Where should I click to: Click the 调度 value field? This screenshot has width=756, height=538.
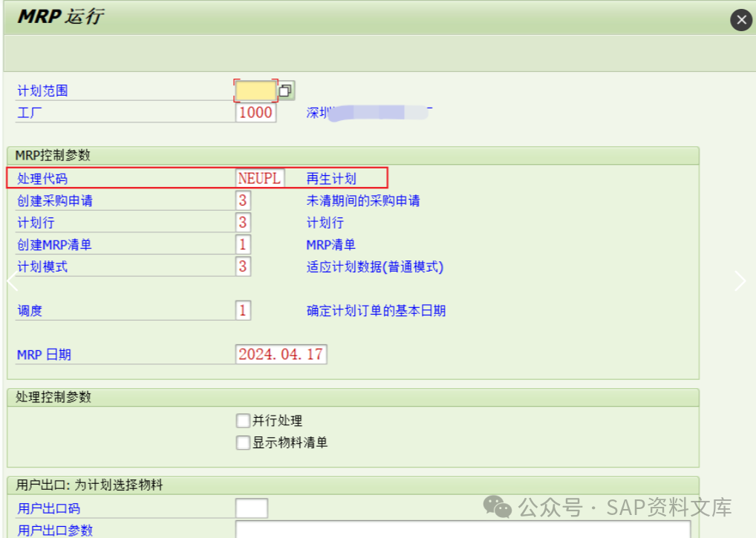pos(243,310)
